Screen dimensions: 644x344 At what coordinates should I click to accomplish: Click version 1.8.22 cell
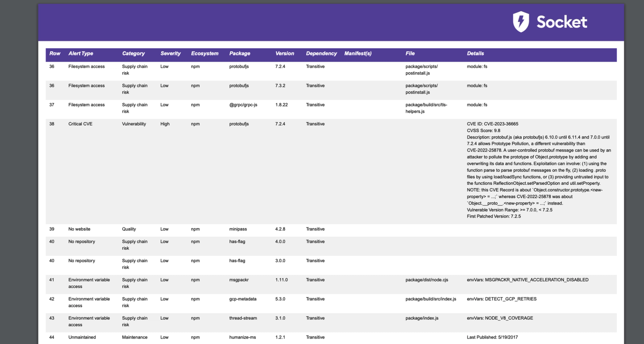click(x=281, y=105)
